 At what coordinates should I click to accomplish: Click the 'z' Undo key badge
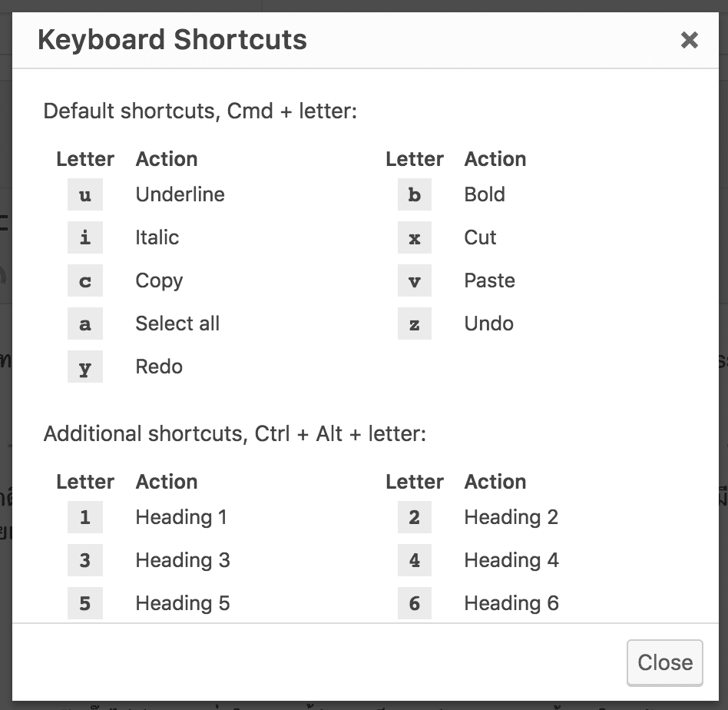[415, 324]
